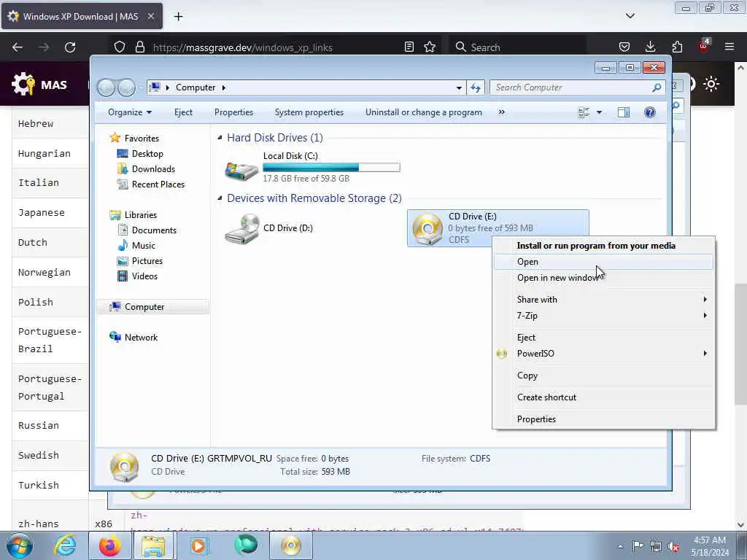Open a new Firefox tab with plus
Image resolution: width=747 pixels, height=560 pixels.
(x=178, y=17)
